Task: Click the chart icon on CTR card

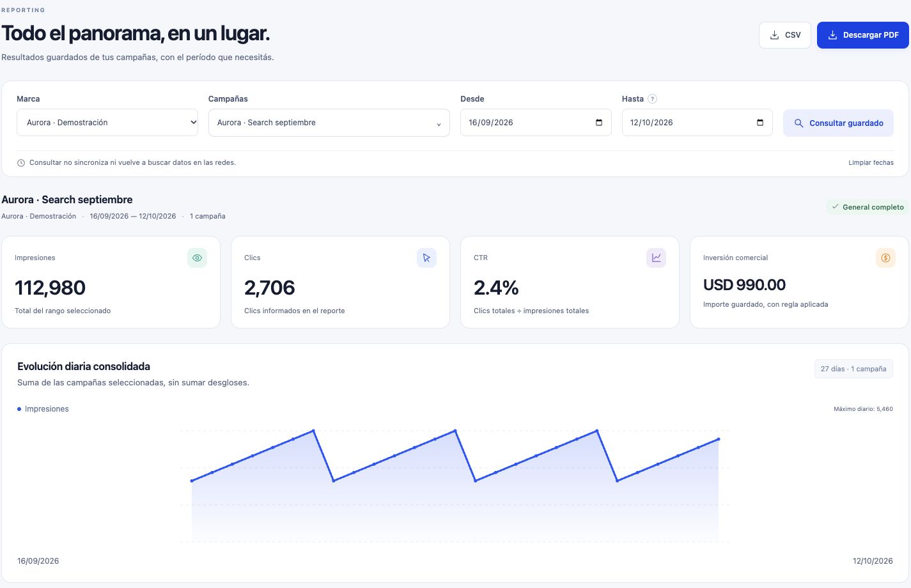Action: coord(656,258)
